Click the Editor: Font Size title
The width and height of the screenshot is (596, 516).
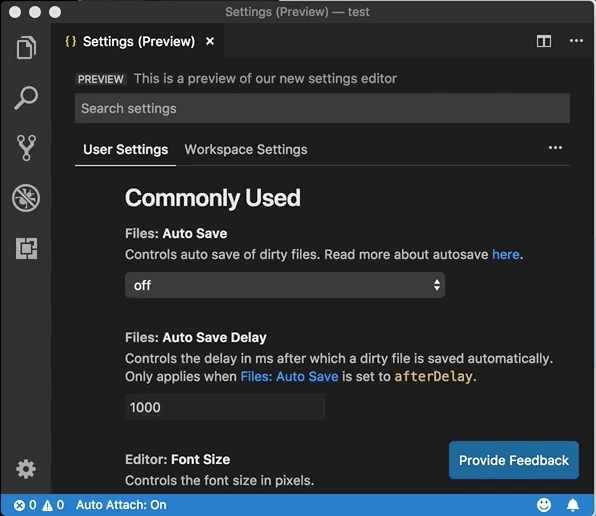tap(178, 459)
